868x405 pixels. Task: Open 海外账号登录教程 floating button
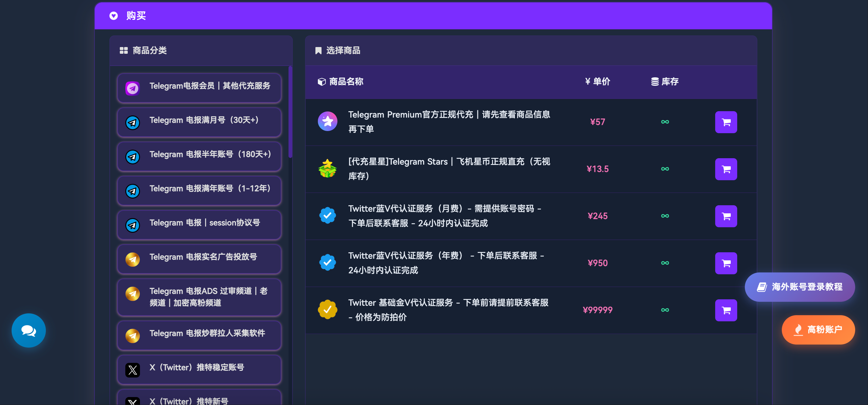[x=799, y=287]
